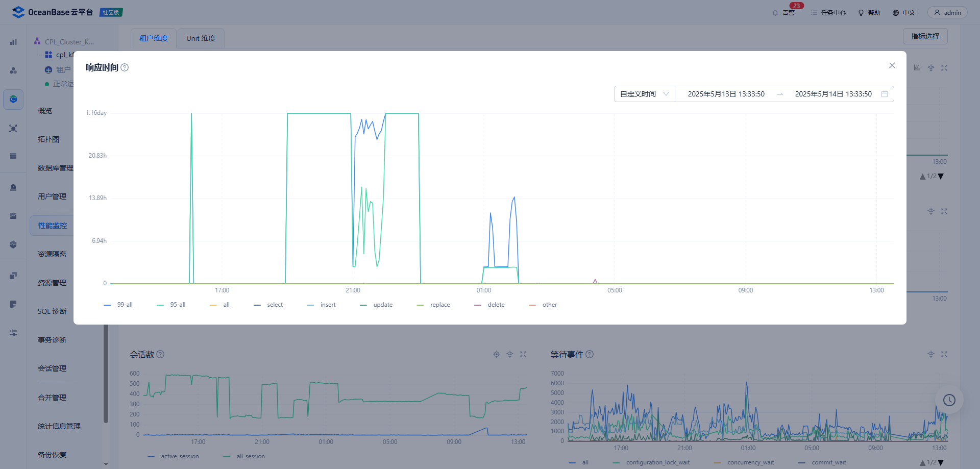This screenshot has width=980, height=469.
Task: Click the highlighted tenant cube rail icon
Action: click(13, 99)
